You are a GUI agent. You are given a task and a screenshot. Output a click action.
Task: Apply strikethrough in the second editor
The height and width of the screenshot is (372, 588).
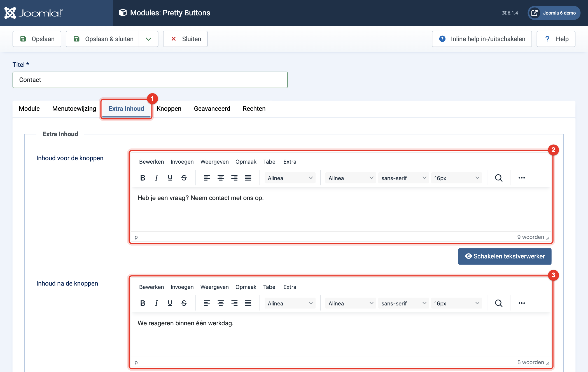click(x=184, y=303)
